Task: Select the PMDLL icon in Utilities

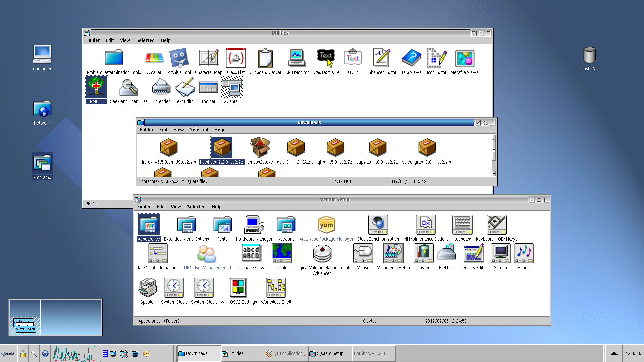Action: 97,87
